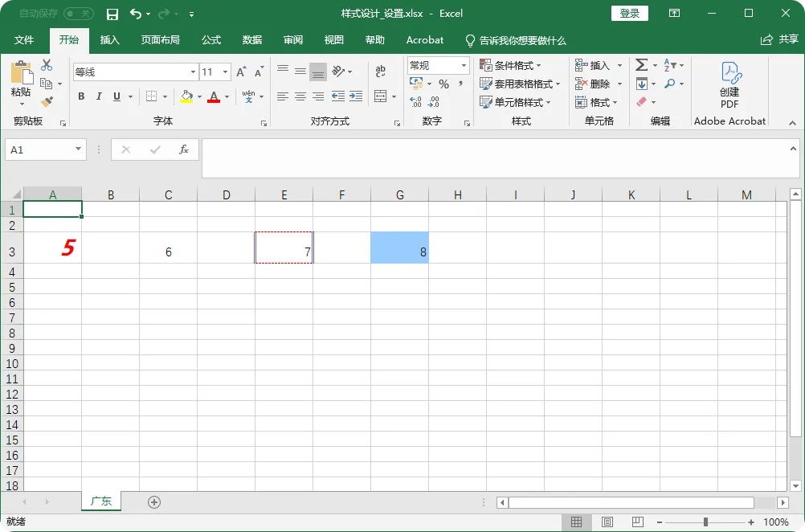Click the Cut scissors icon
The image size is (805, 532).
tap(47, 65)
